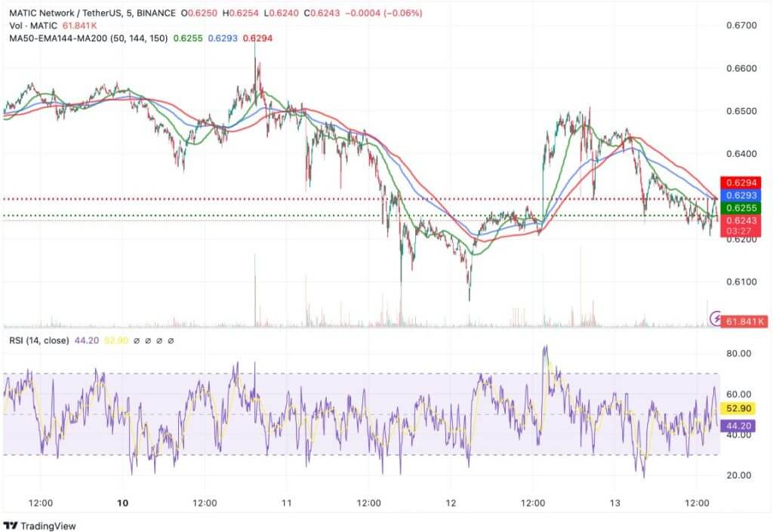
Task: Click the date label 13 on time axis
Action: (614, 503)
